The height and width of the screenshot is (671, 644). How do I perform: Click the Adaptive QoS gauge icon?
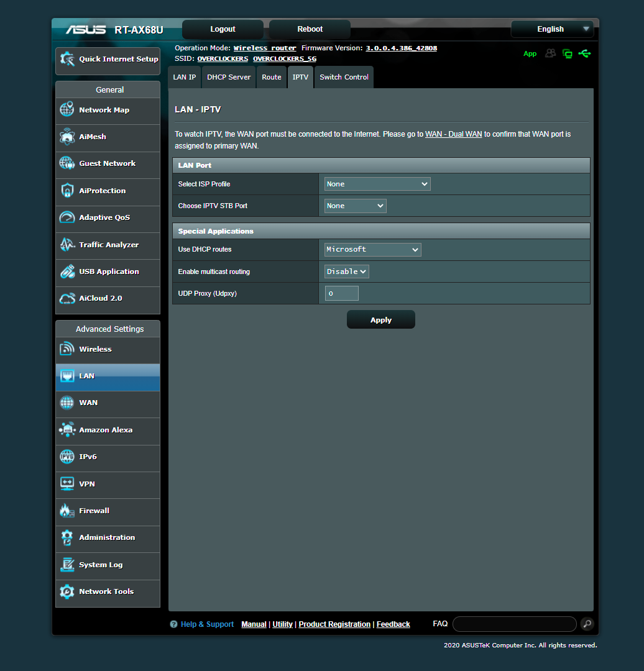(x=67, y=217)
